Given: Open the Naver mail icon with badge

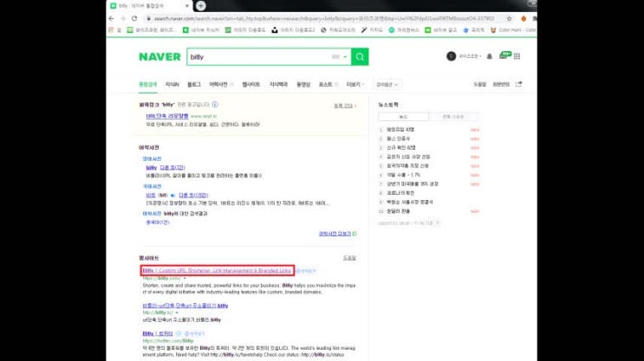Looking at the screenshot, I should pos(504,55).
